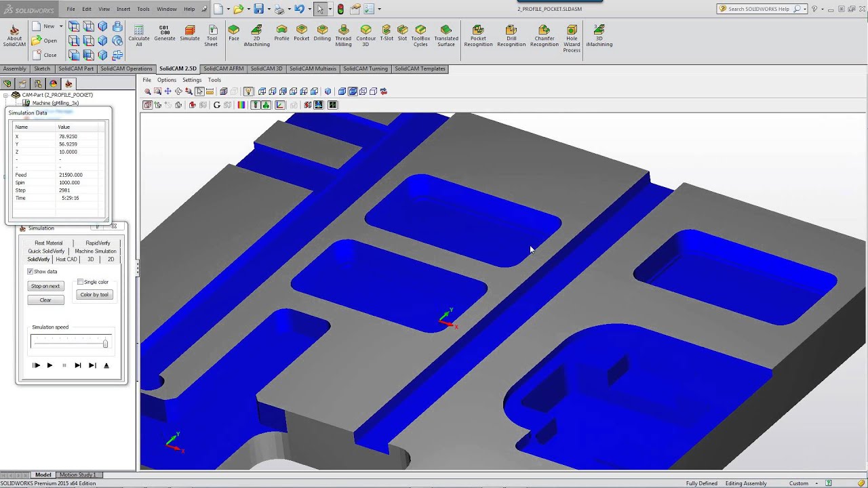Select the Slot operation
868x488 pixels.
click(x=402, y=34)
